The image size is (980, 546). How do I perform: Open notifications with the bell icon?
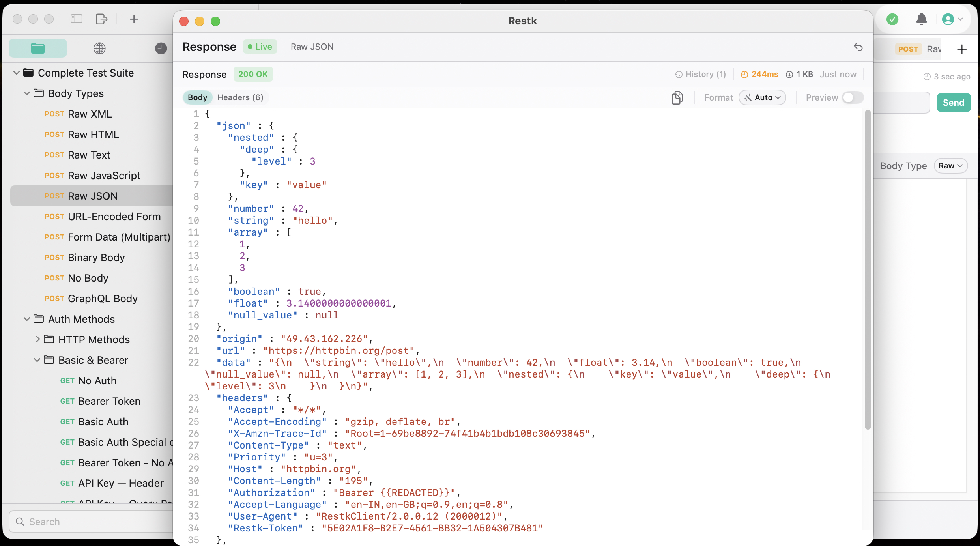(x=922, y=19)
